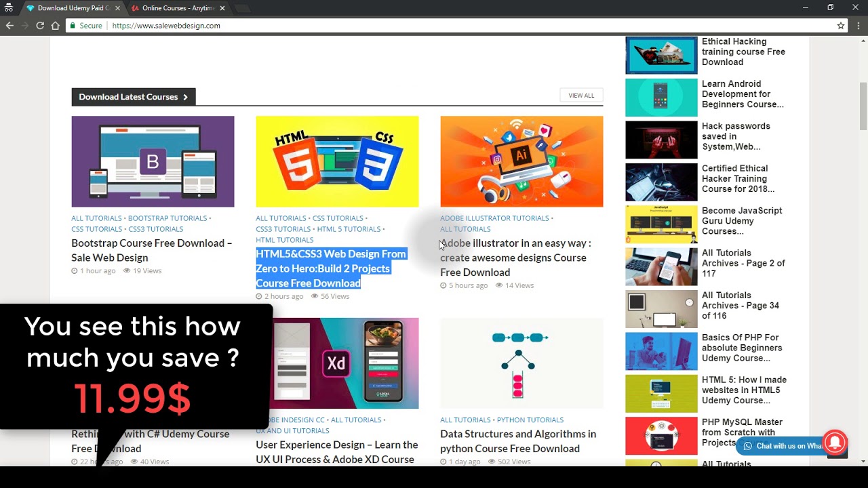Open Adobe illustrator in an easy way title
The height and width of the screenshot is (488, 868).
point(515,258)
